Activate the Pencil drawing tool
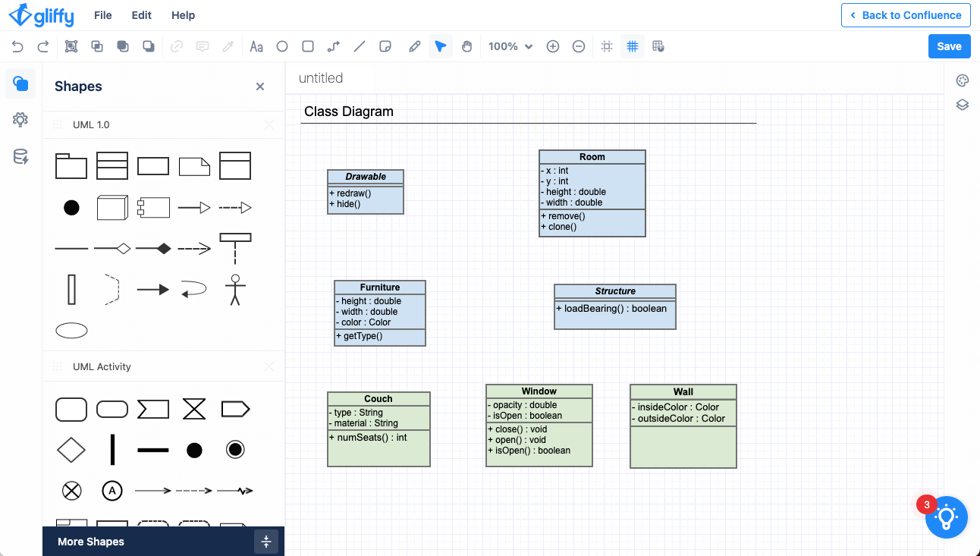Image resolution: width=980 pixels, height=556 pixels. (x=414, y=46)
